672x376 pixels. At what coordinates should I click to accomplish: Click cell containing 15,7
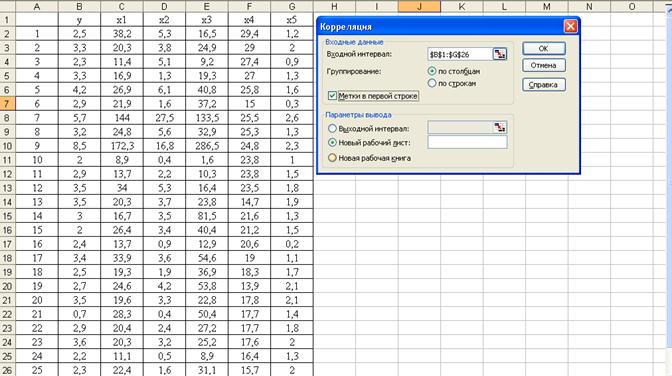[249, 370]
